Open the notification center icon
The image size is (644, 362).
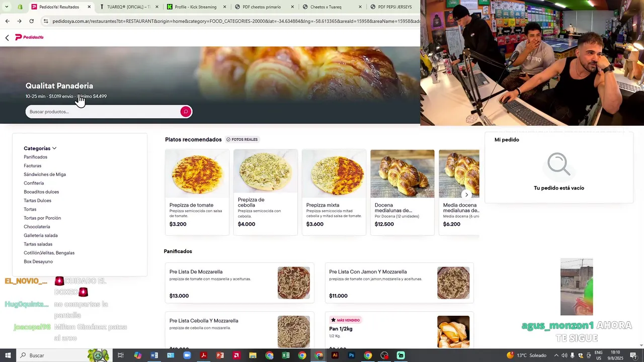point(633,355)
